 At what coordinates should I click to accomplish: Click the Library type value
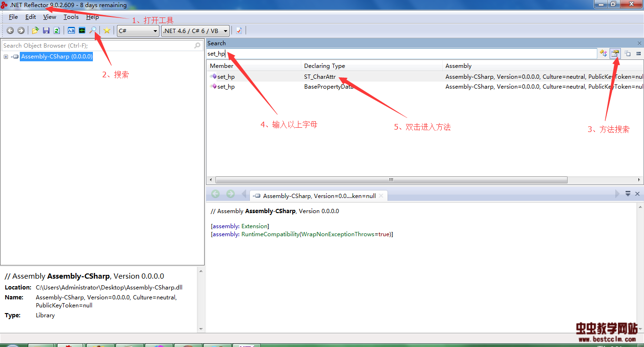45,315
